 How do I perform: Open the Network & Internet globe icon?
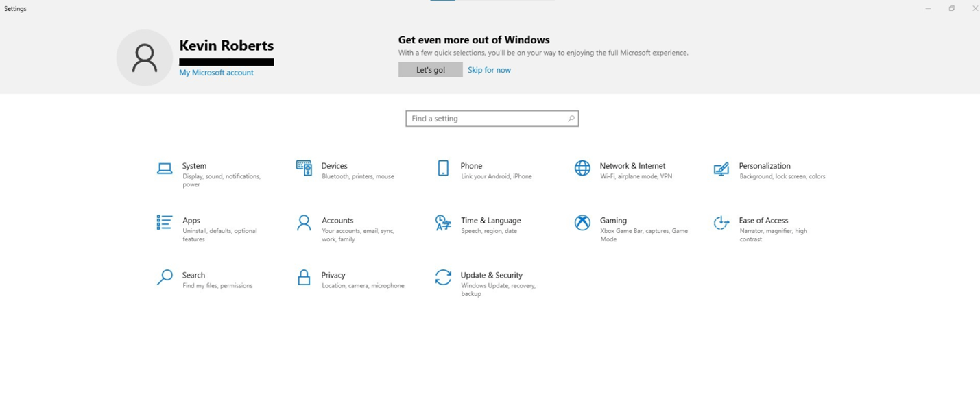click(582, 168)
